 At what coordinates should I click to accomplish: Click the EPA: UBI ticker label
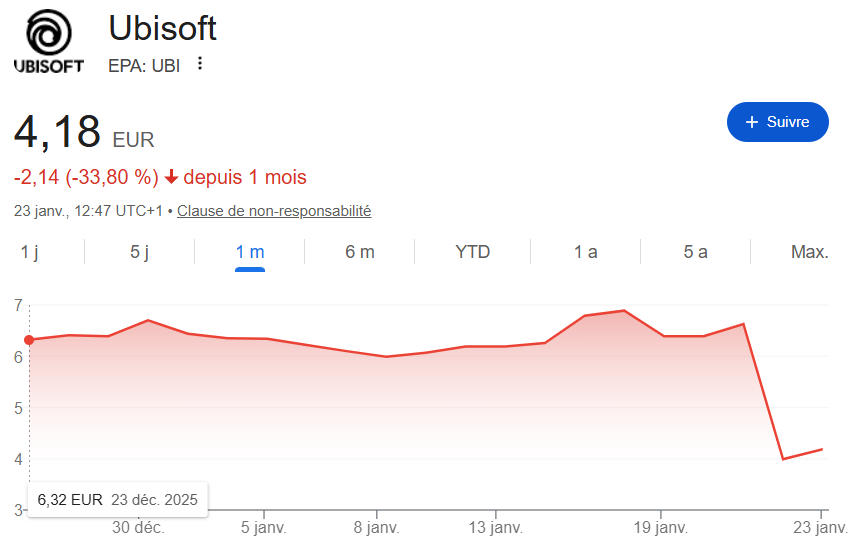144,66
